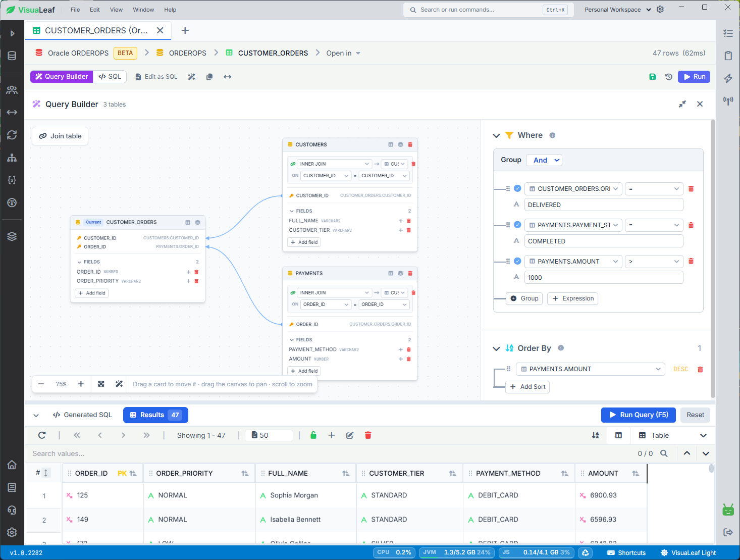Viewport: 740px width, 560px height.
Task: Open the support headset icon in sidebar
Action: pyautogui.click(x=12, y=510)
